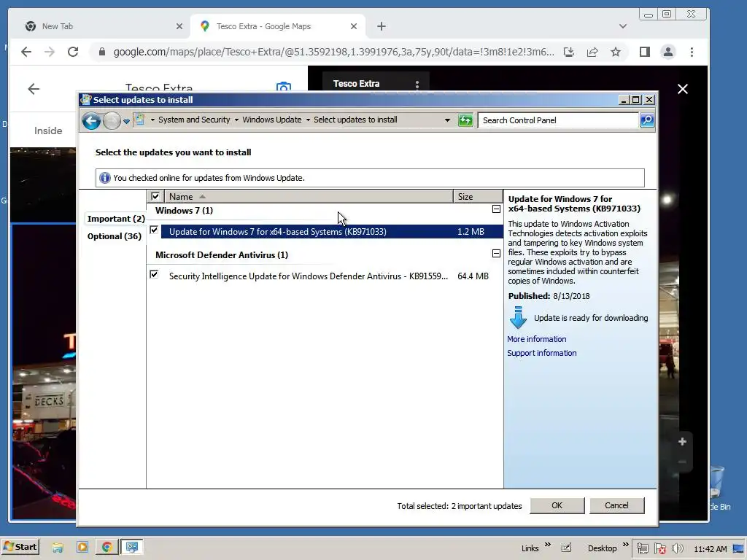Go forward in Chrome browser
The width and height of the screenshot is (747, 560).
tap(50, 52)
